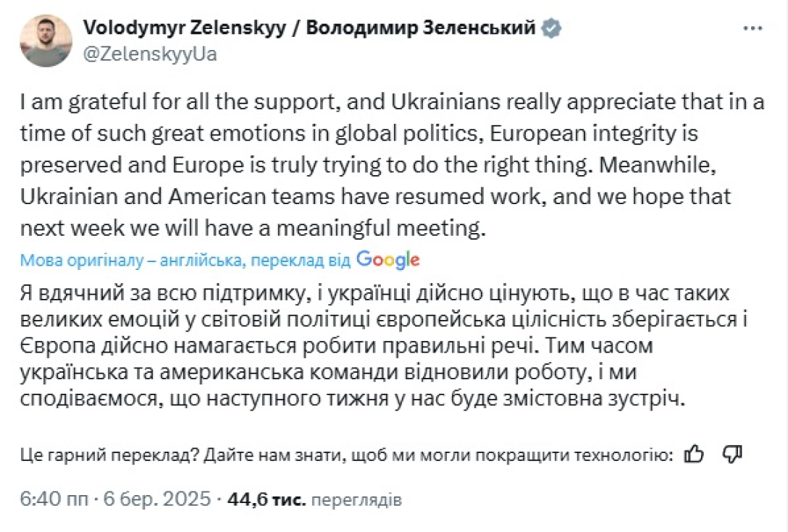Click the Ukrainian translated paragraph

tap(362, 345)
